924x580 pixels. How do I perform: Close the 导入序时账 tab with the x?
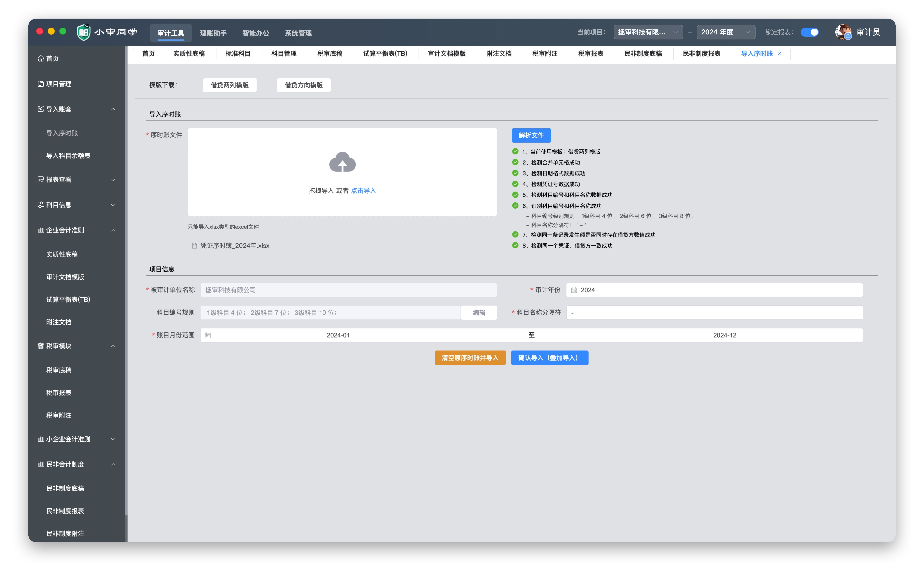(x=779, y=54)
